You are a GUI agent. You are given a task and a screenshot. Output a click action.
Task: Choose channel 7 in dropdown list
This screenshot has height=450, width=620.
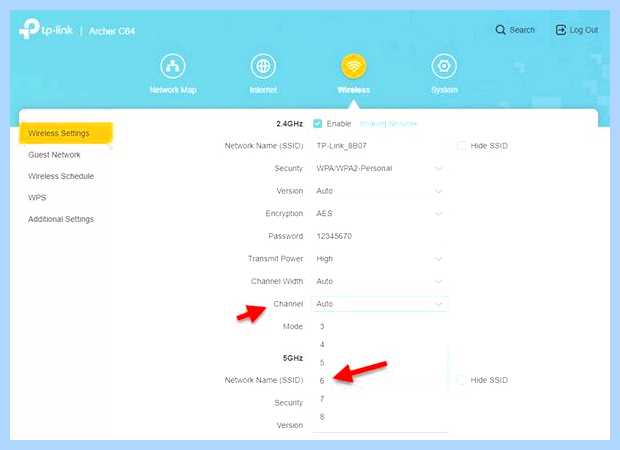pos(380,399)
